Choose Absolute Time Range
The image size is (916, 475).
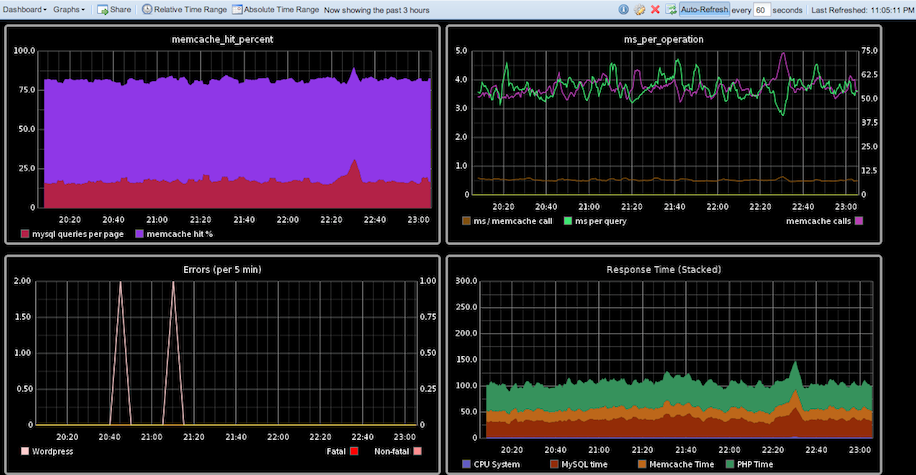[x=276, y=9]
